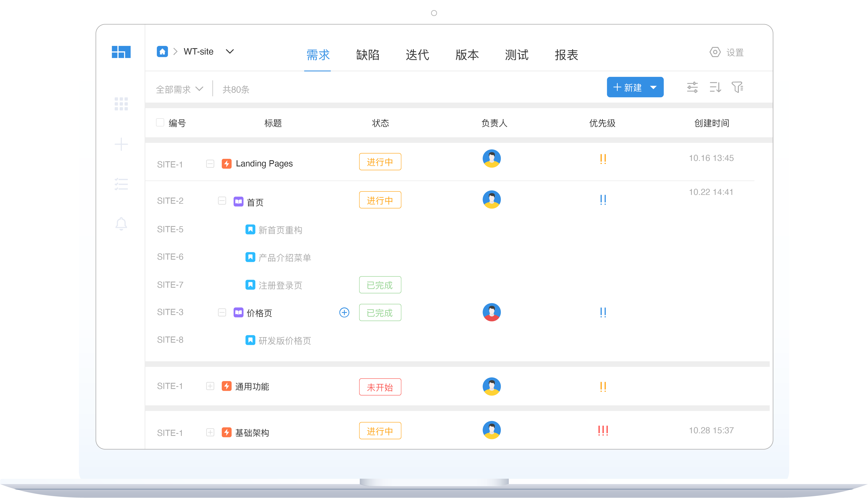Open the 全部需求 view dropdown
Screen dimensions: 868x498
pos(179,89)
